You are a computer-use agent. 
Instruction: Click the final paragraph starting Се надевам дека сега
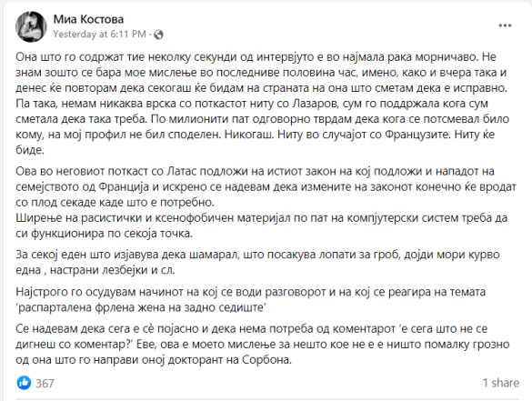pyautogui.click(x=263, y=344)
